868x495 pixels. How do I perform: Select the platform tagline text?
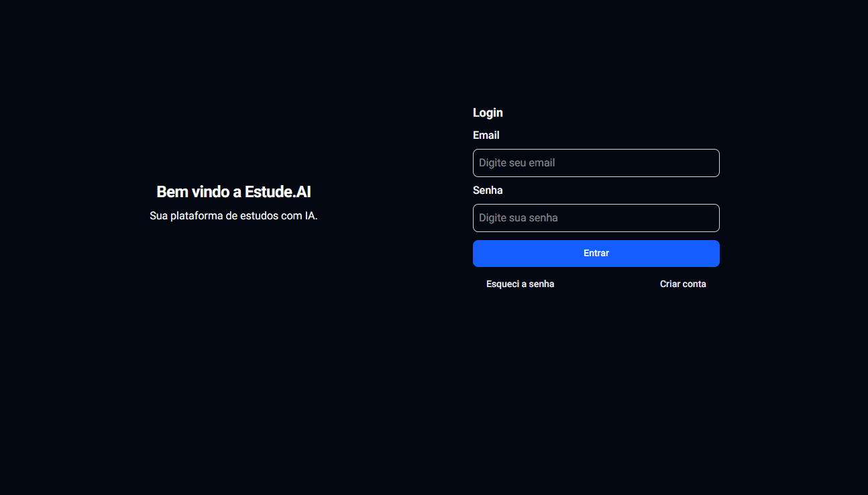233,215
